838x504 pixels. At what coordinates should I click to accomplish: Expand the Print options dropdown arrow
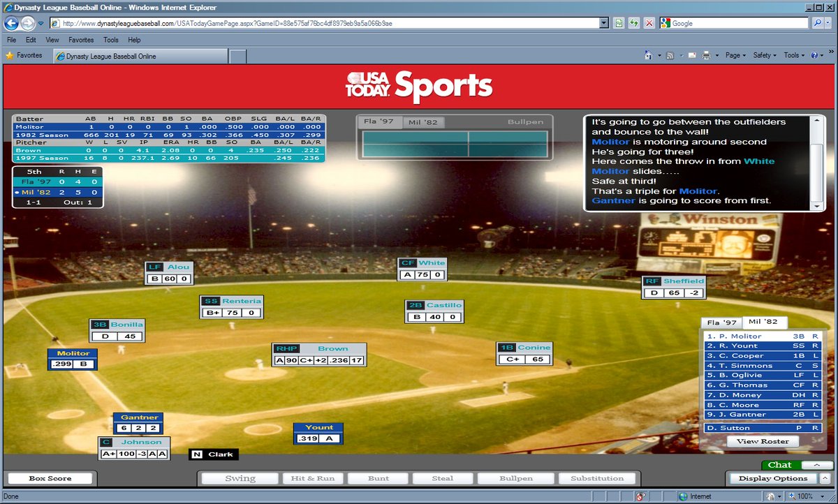coord(716,55)
